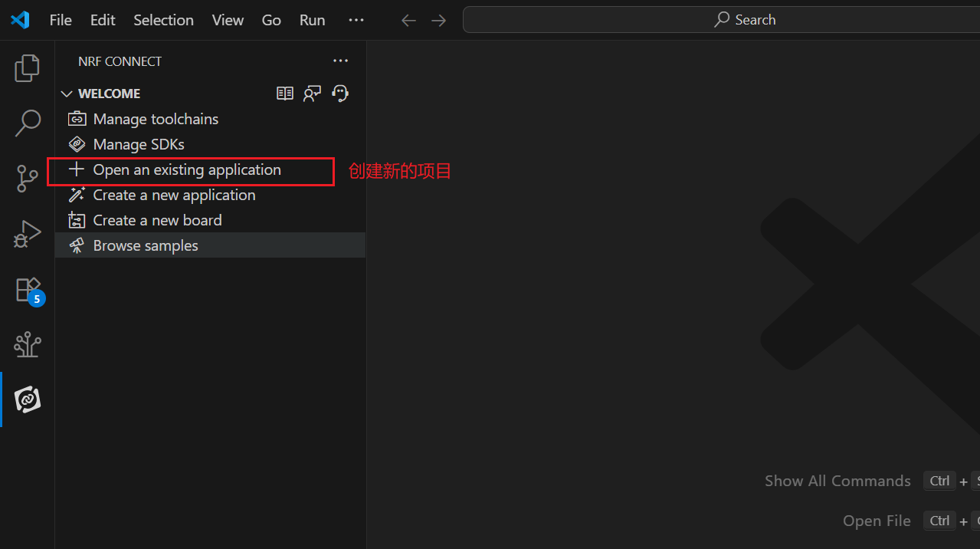Click the VS Code logo icon
The image size is (980, 549).
click(x=20, y=20)
